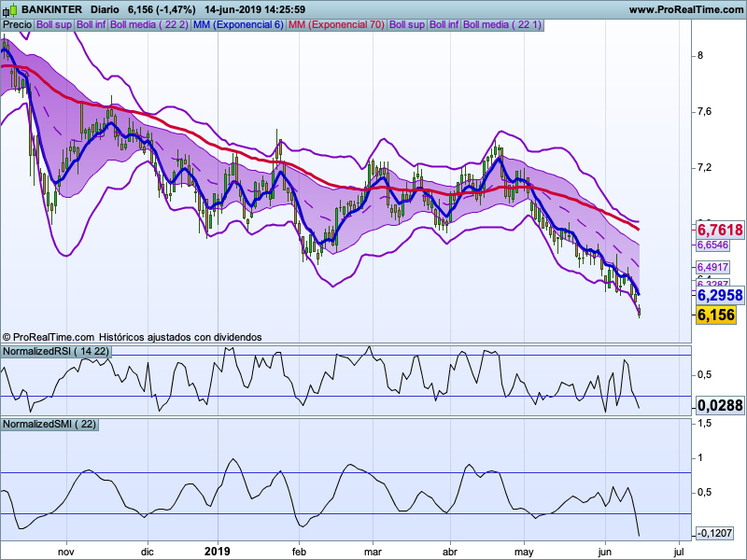Click the 0,5 level on NormalizedRSI axis
The width and height of the screenshot is (747, 560).
click(705, 375)
